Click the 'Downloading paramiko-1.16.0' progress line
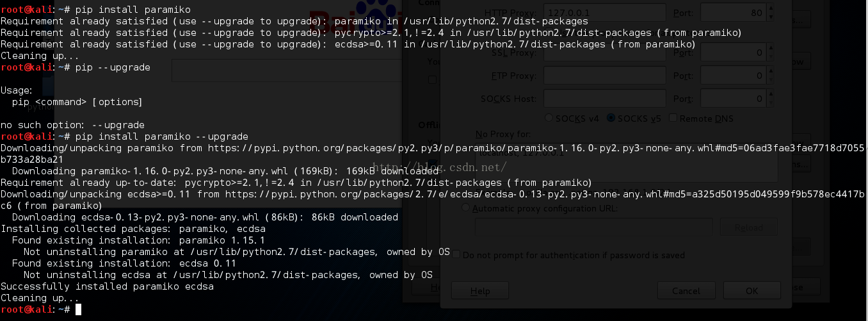 tap(225, 171)
